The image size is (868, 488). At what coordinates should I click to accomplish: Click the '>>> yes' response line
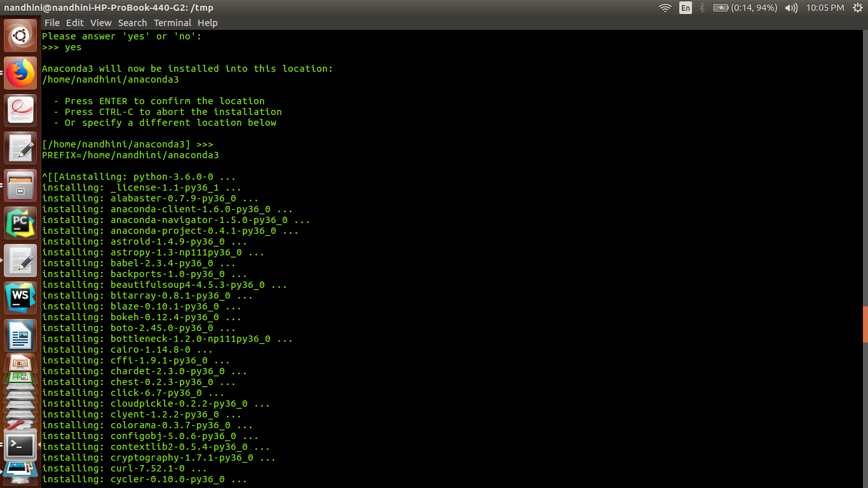point(62,47)
